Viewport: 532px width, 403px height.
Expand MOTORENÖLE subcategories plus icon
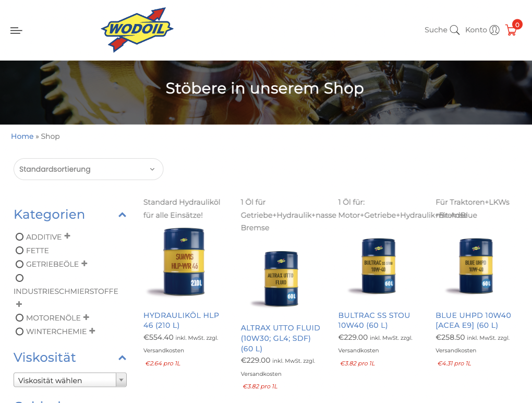tap(86, 317)
